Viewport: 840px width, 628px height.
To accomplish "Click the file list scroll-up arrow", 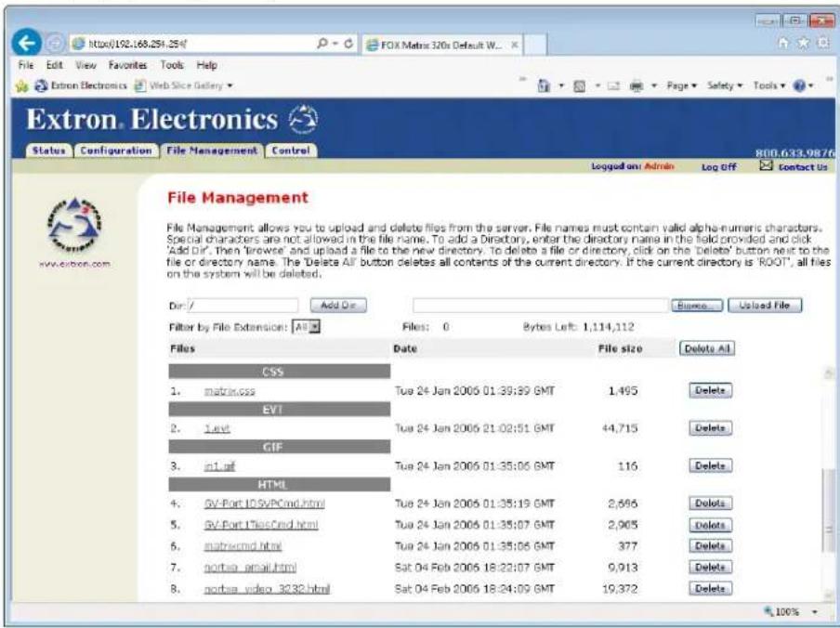I will (x=828, y=373).
